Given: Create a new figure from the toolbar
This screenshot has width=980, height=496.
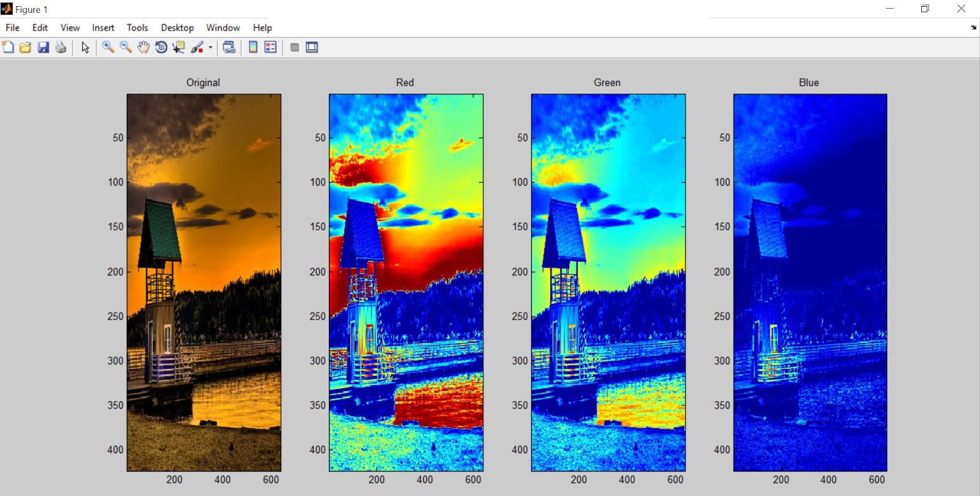Looking at the screenshot, I should click(8, 47).
